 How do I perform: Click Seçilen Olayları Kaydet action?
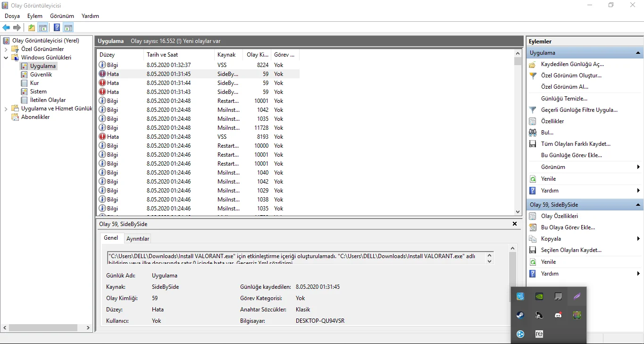tap(571, 250)
